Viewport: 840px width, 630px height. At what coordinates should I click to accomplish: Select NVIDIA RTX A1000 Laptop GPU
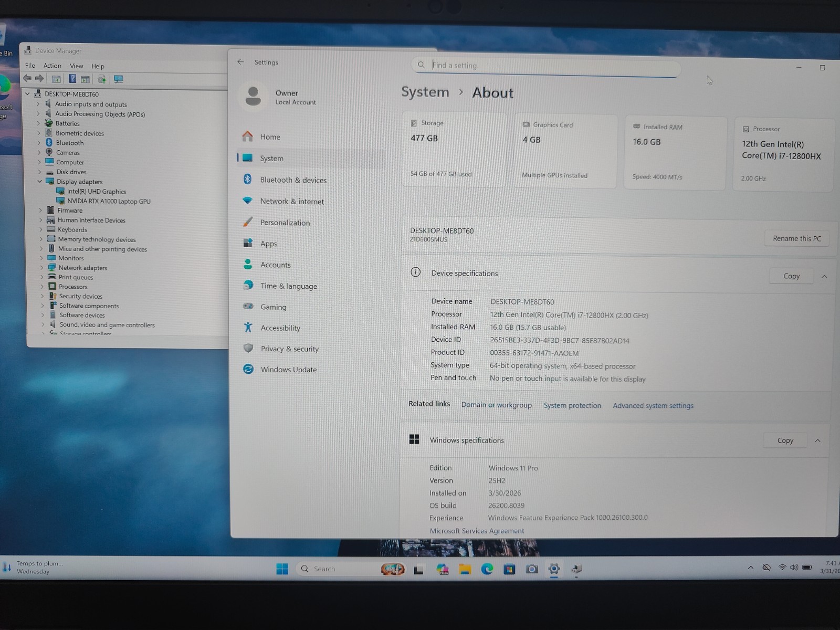click(108, 201)
